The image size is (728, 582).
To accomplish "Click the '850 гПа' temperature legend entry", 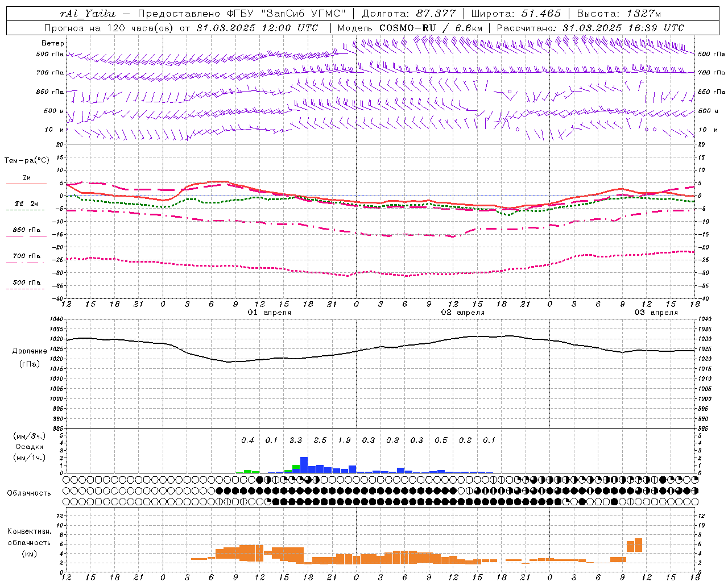I will [27, 230].
